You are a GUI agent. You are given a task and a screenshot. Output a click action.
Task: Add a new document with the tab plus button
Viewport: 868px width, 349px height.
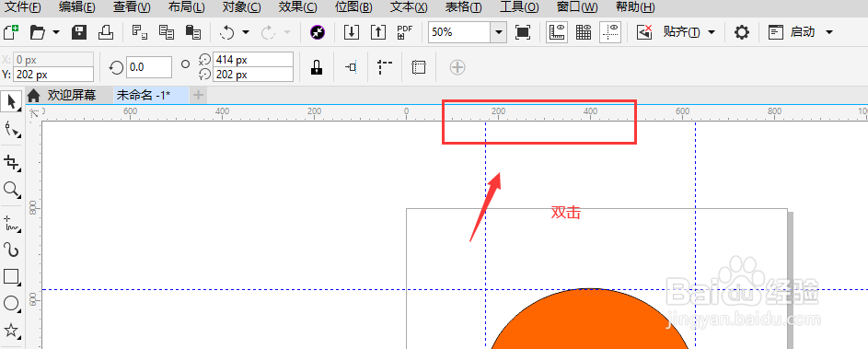(x=198, y=95)
